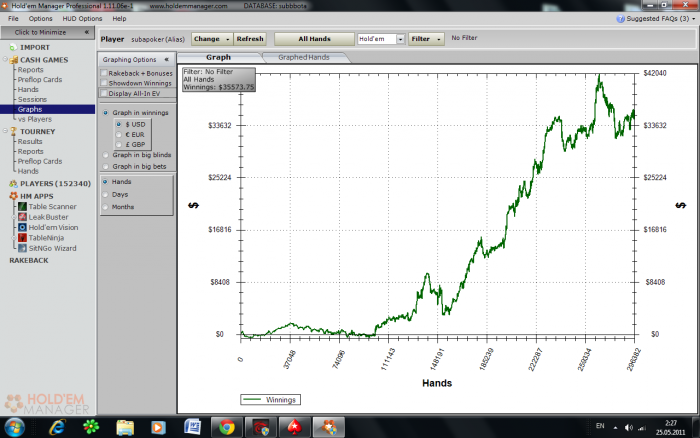700x438 pixels.
Task: Open the Windows Start button
Action: tap(15, 427)
